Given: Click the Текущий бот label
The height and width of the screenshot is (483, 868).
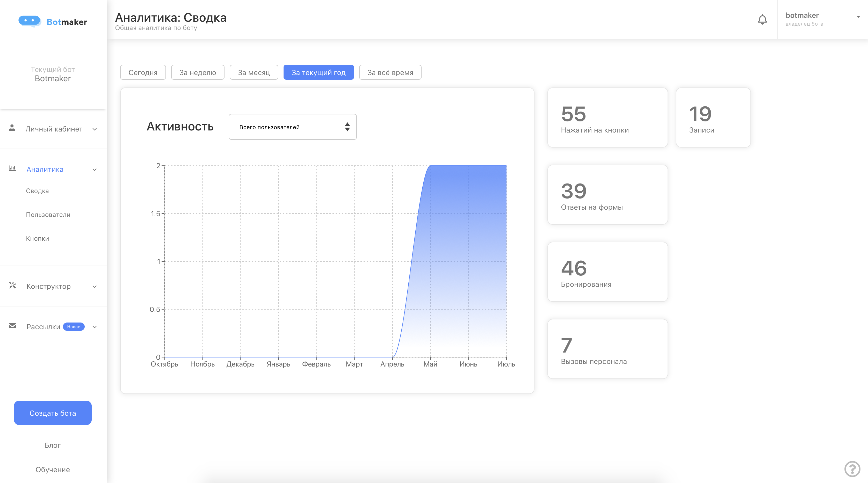Looking at the screenshot, I should click(53, 70).
